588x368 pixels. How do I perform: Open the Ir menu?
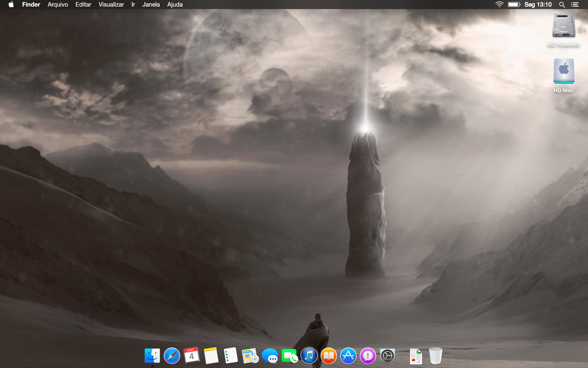[133, 4]
